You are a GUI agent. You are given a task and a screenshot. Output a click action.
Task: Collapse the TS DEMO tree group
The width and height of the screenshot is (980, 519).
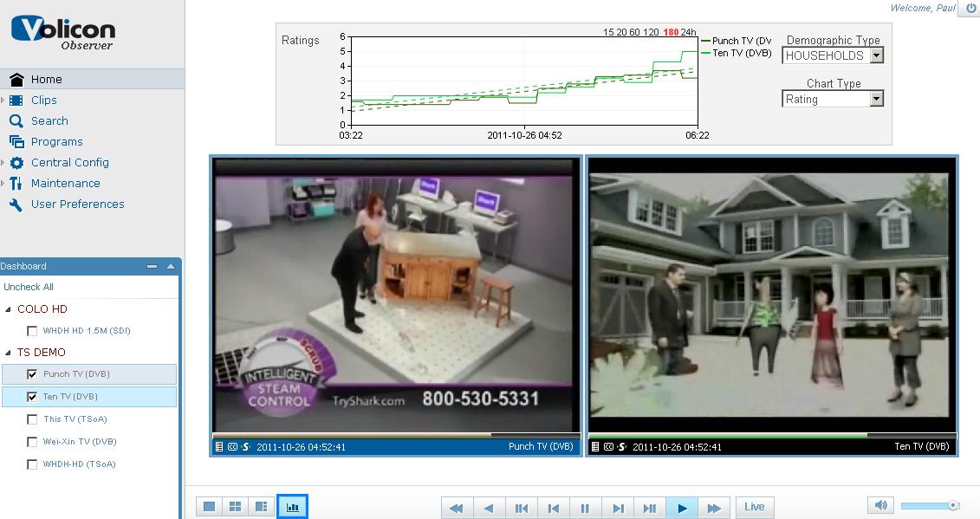9,353
